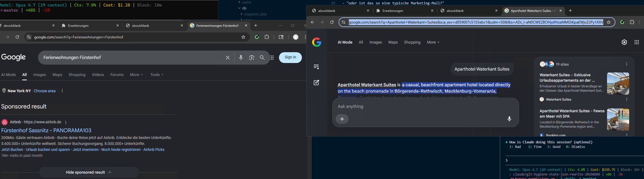Click Google logo in AI Mode window
This screenshot has width=644, height=179.
[x=317, y=42]
